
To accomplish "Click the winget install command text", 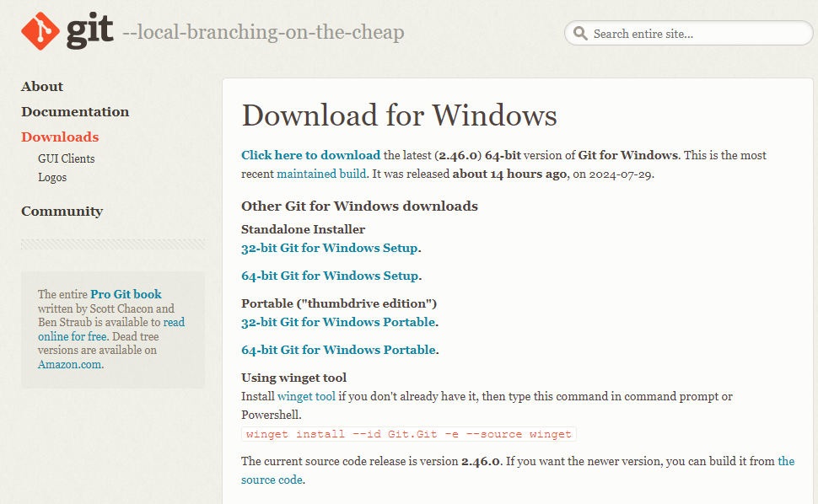I will [409, 434].
